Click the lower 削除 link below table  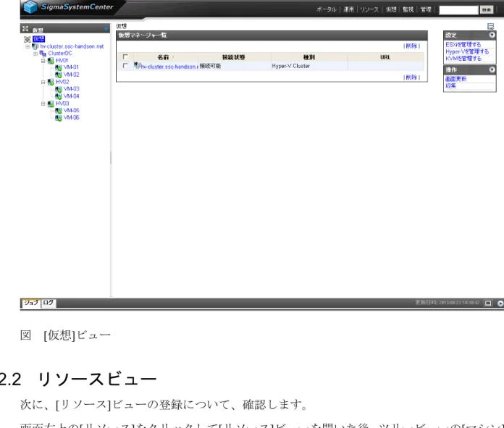(x=411, y=77)
